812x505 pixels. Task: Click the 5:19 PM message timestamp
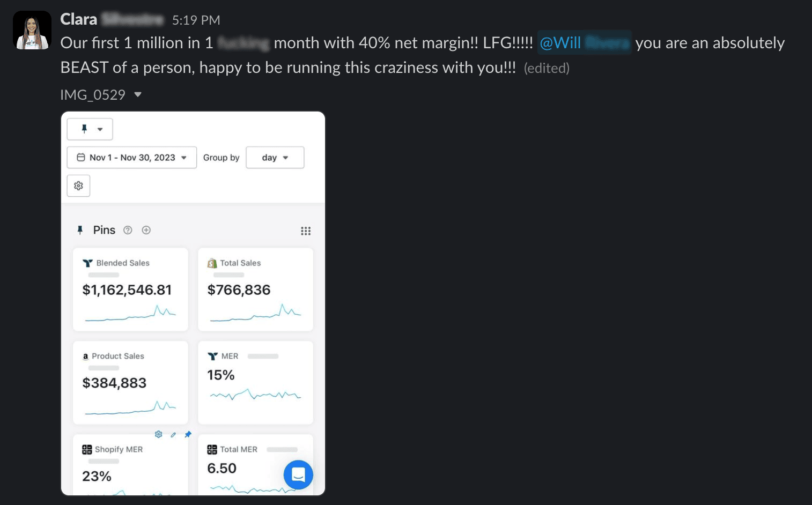click(x=196, y=20)
